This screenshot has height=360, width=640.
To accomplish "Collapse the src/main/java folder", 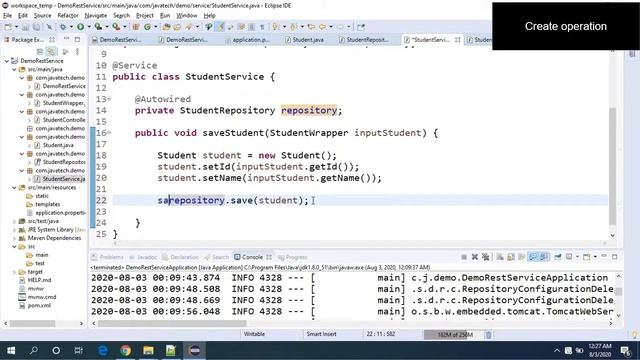I will [14, 69].
